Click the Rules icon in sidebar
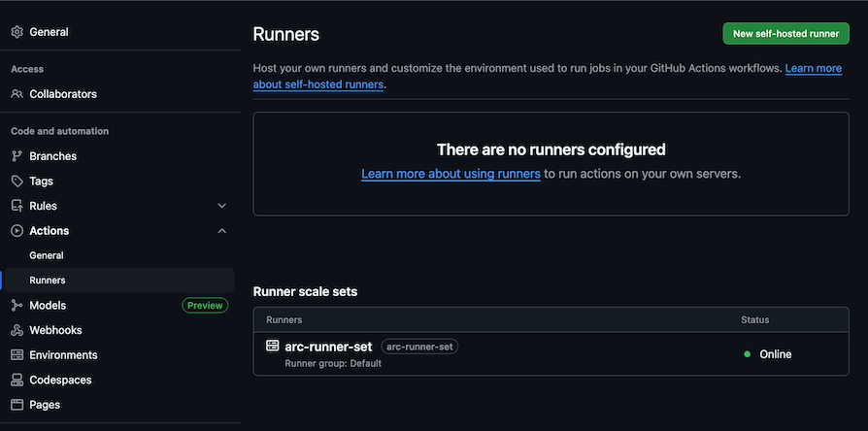 (x=17, y=206)
